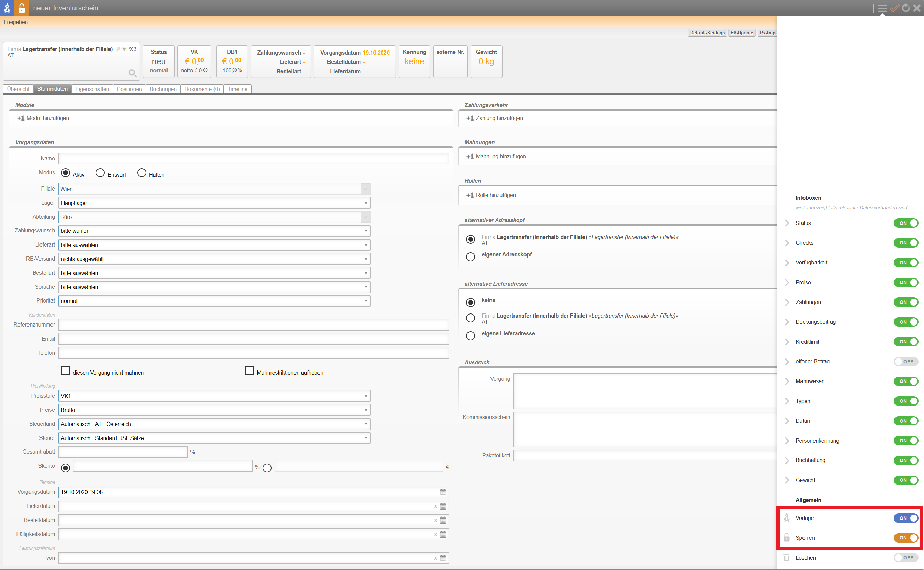Switch to the Timeline tab

238,89
